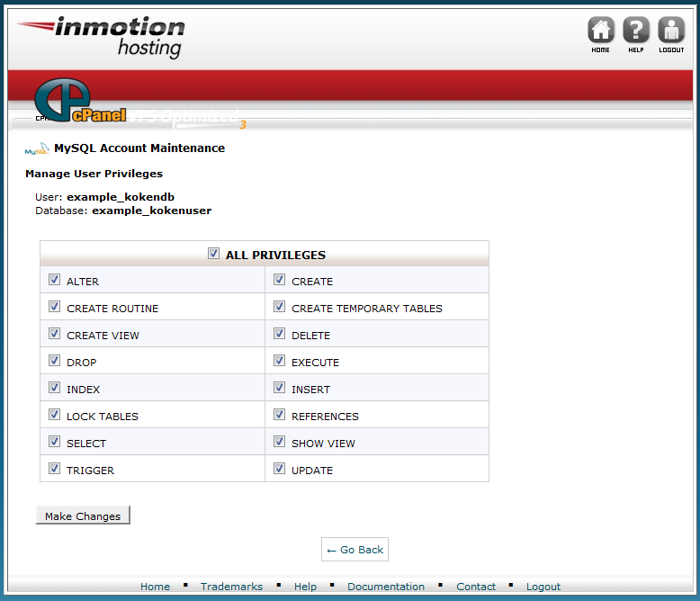
Task: Uncheck the REFERENCES privilege
Action: [x=280, y=415]
